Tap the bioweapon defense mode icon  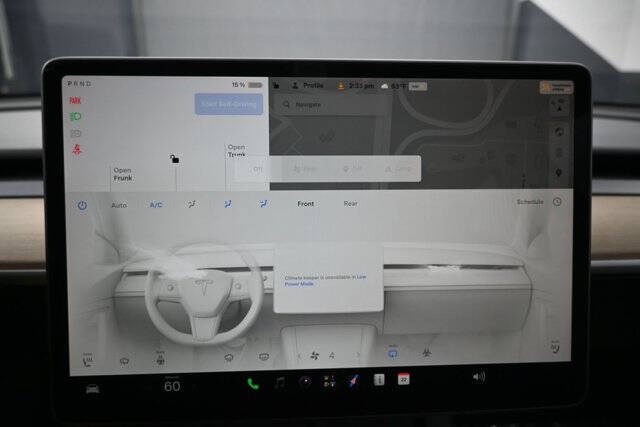427,352
